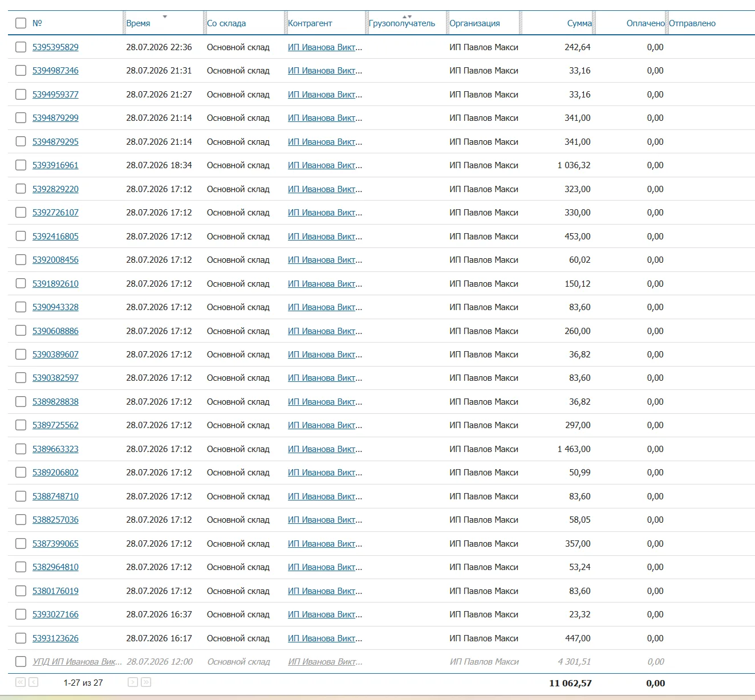Open order link 5389828838
This screenshot has width=755, height=700.
point(55,402)
